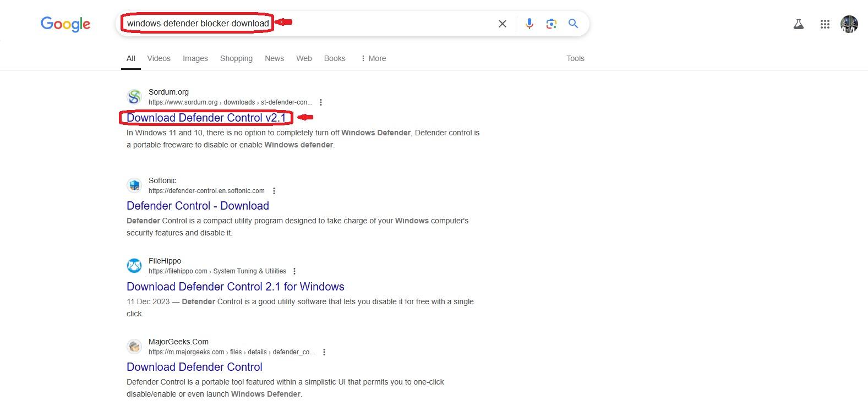
Task: Click the '11 Dec 2023' snippet date
Action: [x=148, y=301]
